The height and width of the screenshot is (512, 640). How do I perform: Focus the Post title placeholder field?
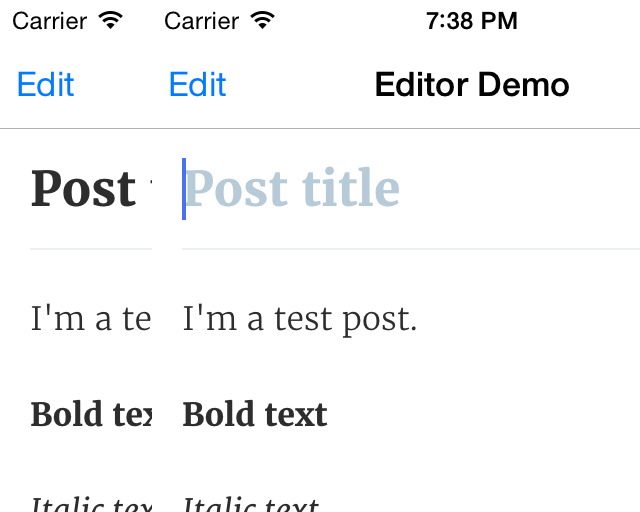click(411, 188)
